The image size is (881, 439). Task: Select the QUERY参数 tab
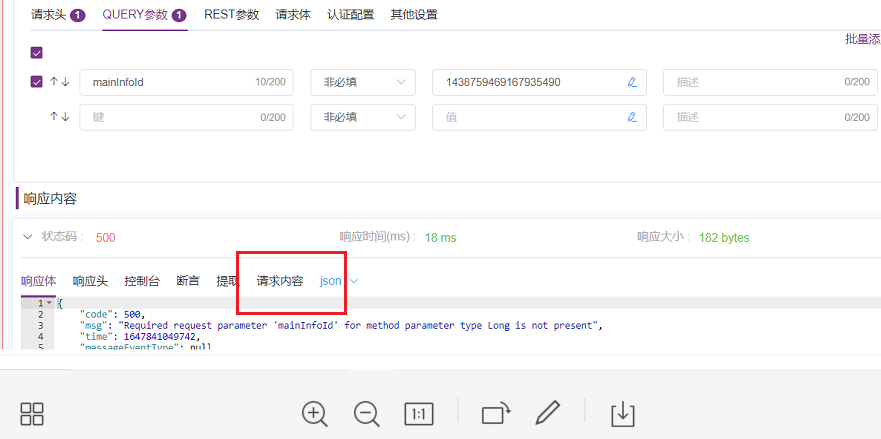144,15
